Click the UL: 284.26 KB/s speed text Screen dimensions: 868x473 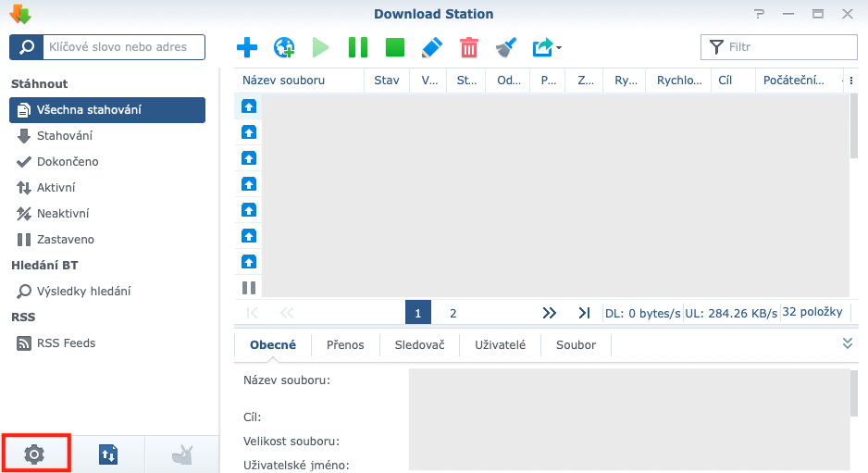click(731, 314)
